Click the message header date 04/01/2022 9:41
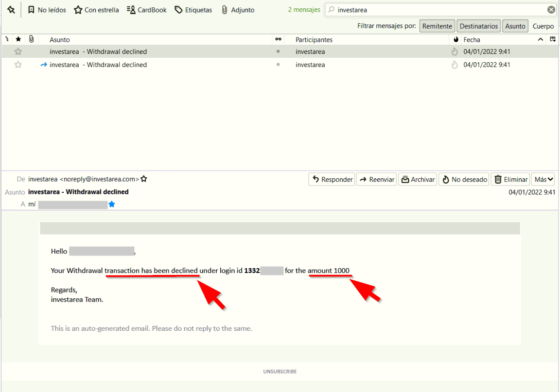560x392 pixels. (532, 192)
